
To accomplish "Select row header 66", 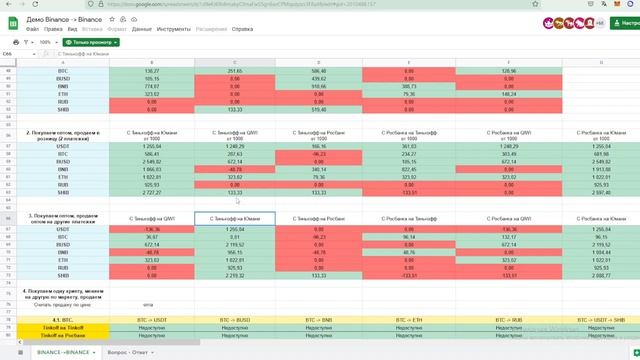I will (8, 219).
